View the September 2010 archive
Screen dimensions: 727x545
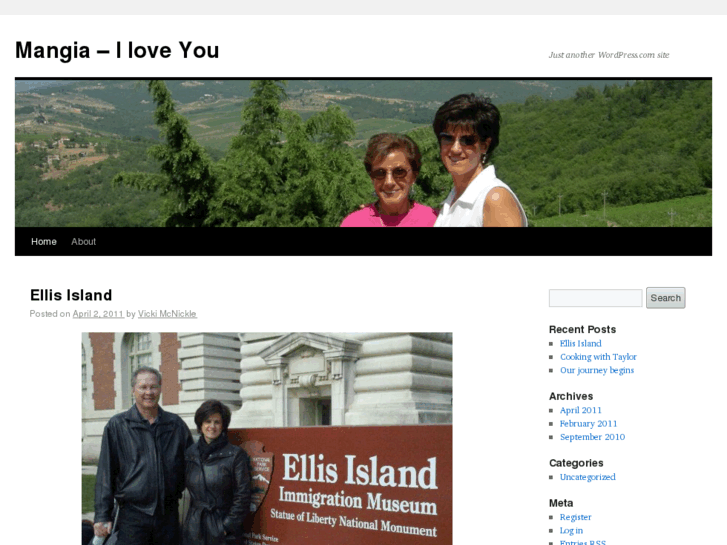coord(592,437)
